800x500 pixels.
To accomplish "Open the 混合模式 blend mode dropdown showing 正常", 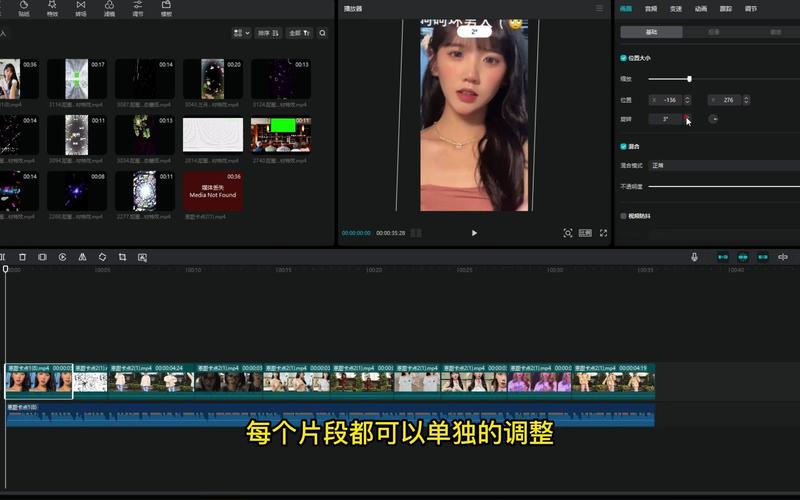I will (724, 165).
